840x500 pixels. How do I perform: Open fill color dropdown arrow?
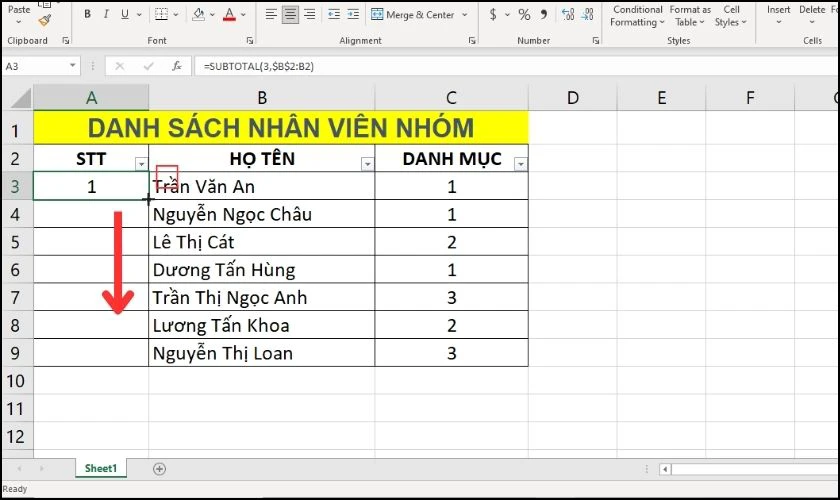tap(213, 15)
